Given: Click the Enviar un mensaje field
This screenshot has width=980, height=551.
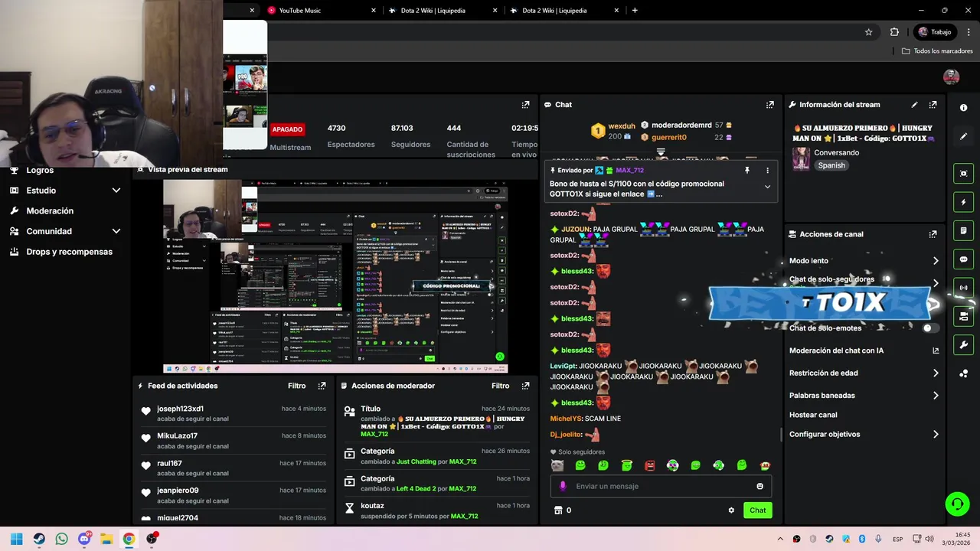Looking at the screenshot, I should [x=661, y=486].
